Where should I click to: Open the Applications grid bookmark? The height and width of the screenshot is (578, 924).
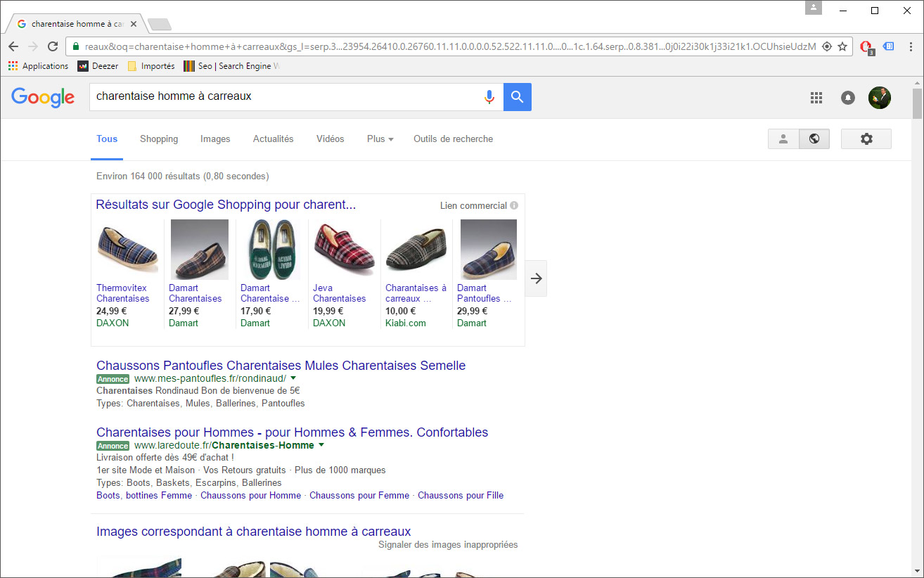(x=38, y=66)
